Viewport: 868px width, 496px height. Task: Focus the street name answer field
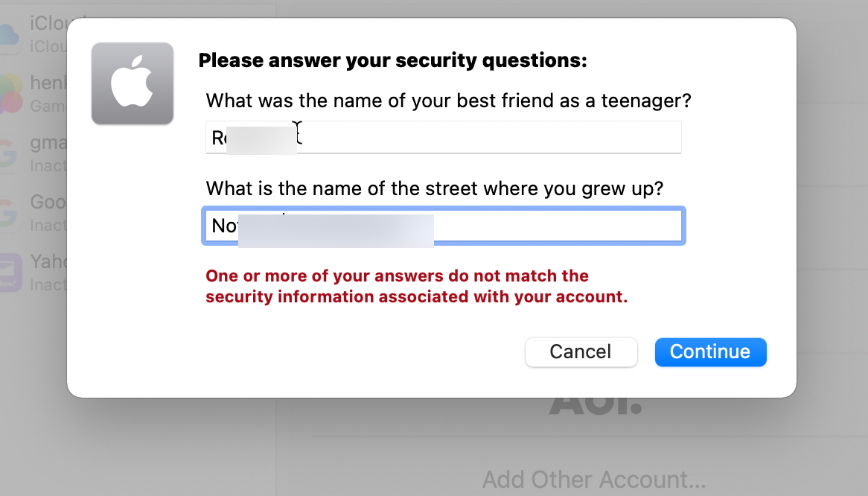tap(444, 226)
